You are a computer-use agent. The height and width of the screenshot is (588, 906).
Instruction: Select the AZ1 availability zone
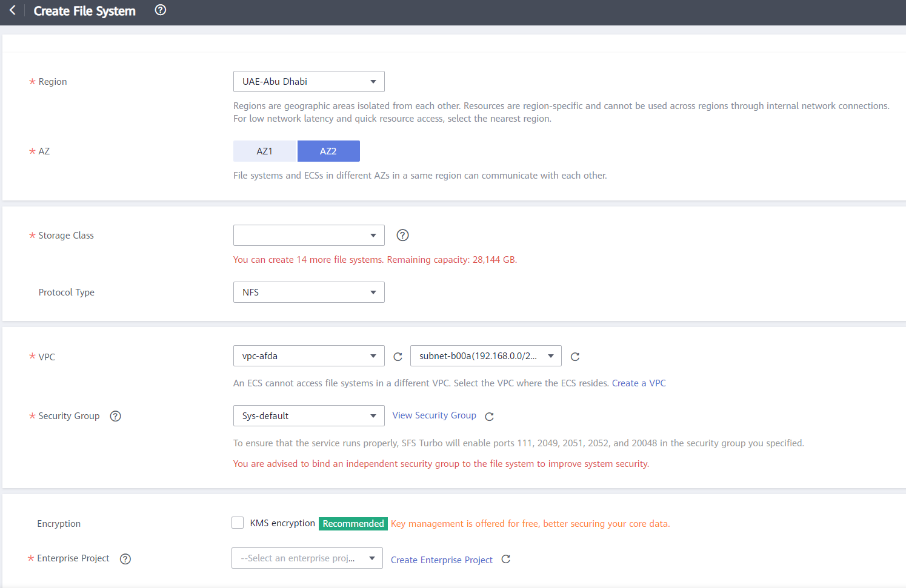point(264,151)
